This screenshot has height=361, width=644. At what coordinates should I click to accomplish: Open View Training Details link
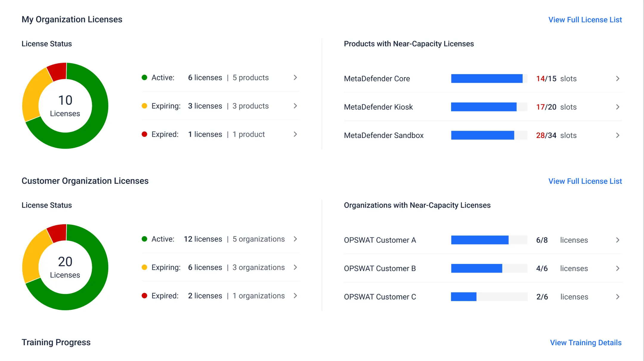[x=585, y=343]
